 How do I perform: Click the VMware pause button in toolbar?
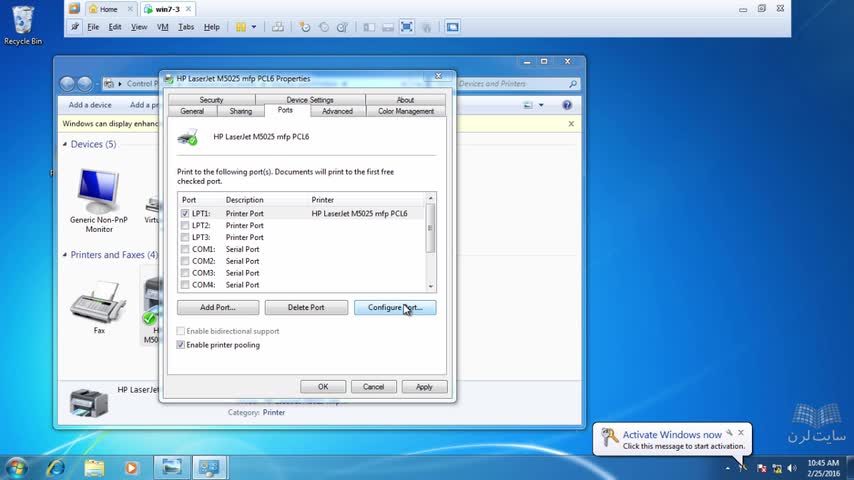pyautogui.click(x=241, y=27)
